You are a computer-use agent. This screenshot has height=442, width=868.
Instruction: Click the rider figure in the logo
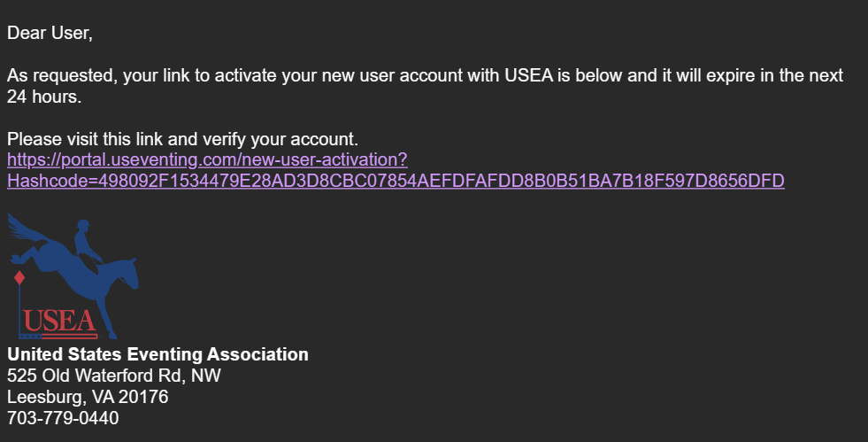(x=86, y=239)
